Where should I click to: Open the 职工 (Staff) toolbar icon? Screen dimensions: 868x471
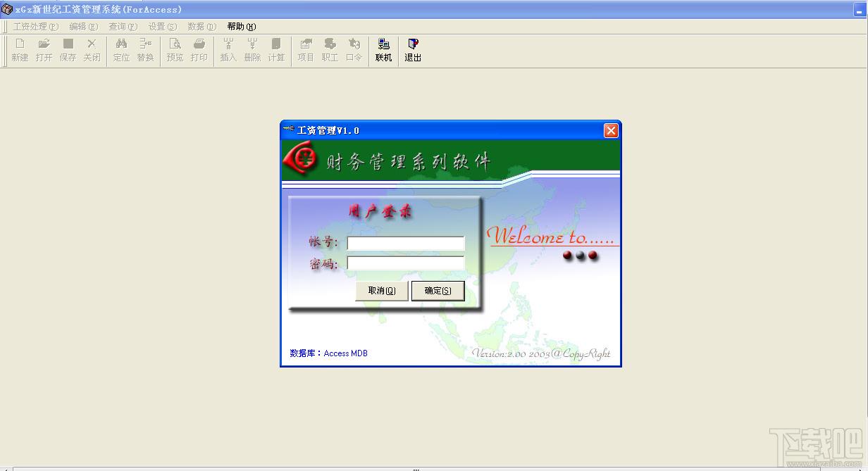pyautogui.click(x=330, y=50)
